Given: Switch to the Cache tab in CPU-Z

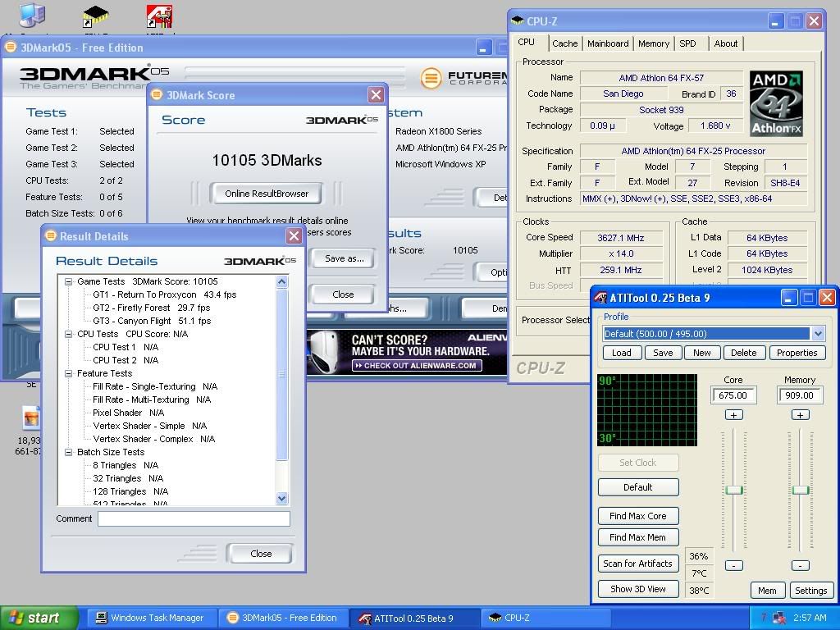Looking at the screenshot, I should click(564, 43).
